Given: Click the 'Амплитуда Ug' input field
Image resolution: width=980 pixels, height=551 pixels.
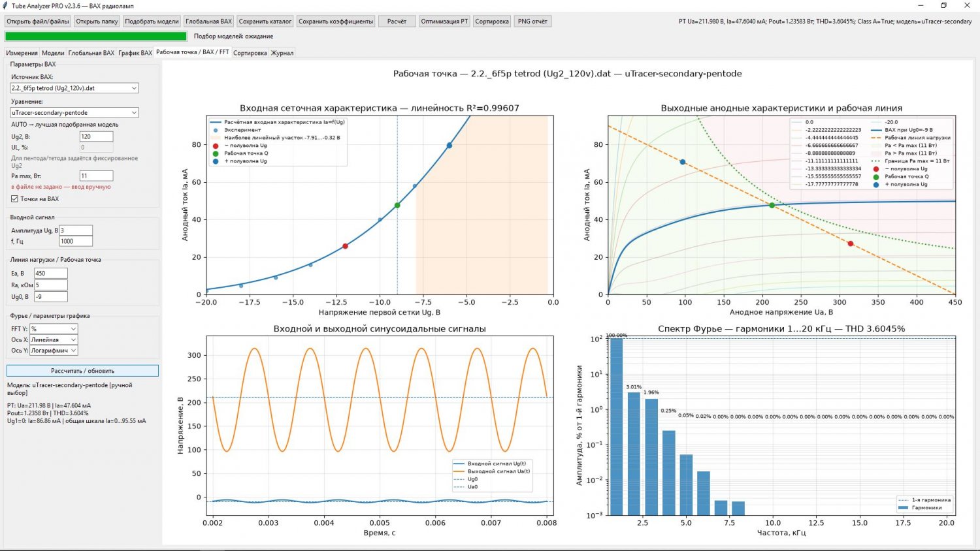Looking at the screenshot, I should [76, 230].
